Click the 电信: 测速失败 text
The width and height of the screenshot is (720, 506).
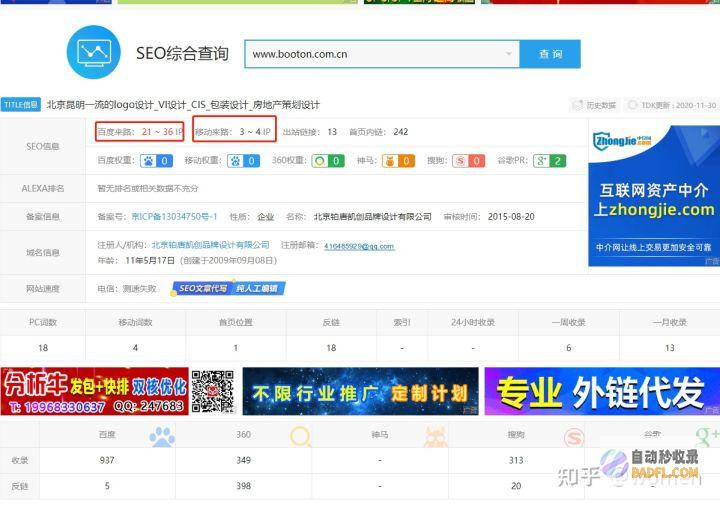pyautogui.click(x=127, y=289)
